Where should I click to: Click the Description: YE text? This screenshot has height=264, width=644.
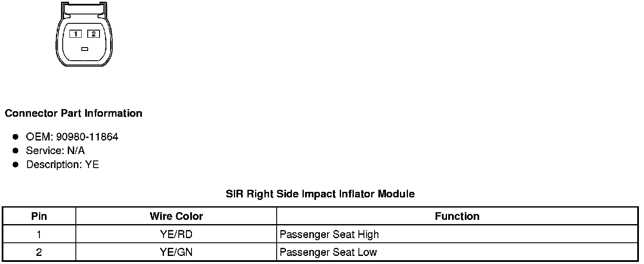click(x=63, y=164)
